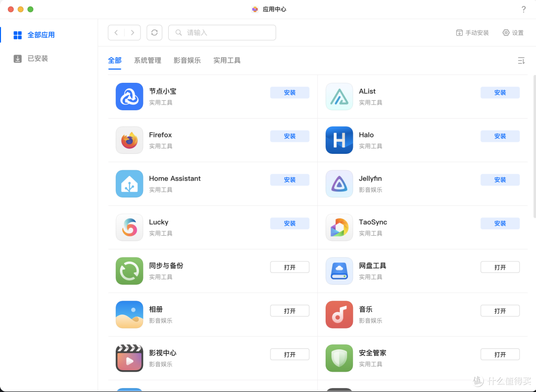Click the 节点小宝 app icon
Image resolution: width=536 pixels, height=392 pixels.
click(129, 96)
